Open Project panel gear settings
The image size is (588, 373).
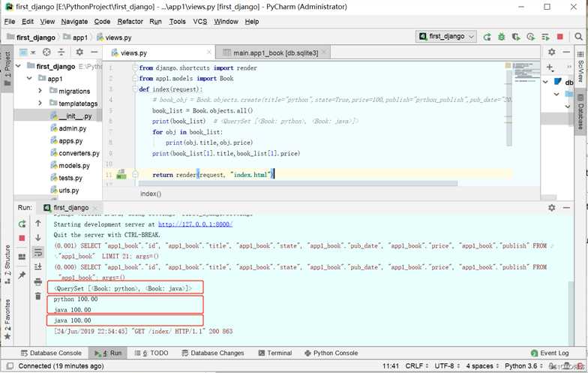[x=79, y=53]
